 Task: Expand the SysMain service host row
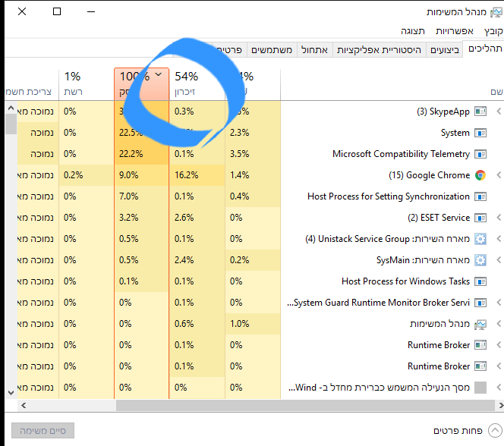click(499, 260)
